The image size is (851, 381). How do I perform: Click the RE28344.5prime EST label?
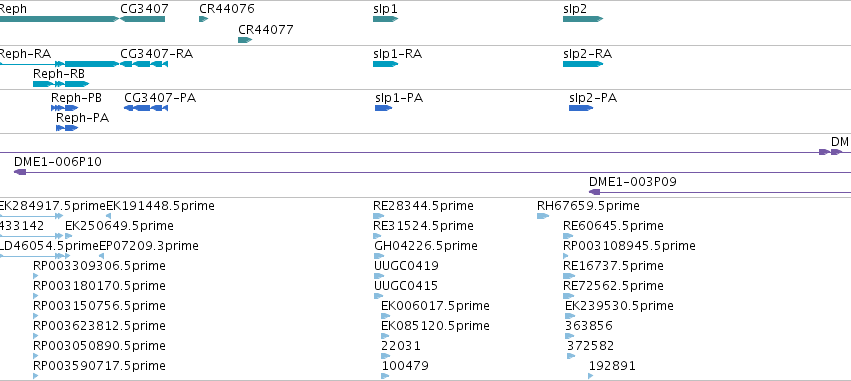pos(423,206)
